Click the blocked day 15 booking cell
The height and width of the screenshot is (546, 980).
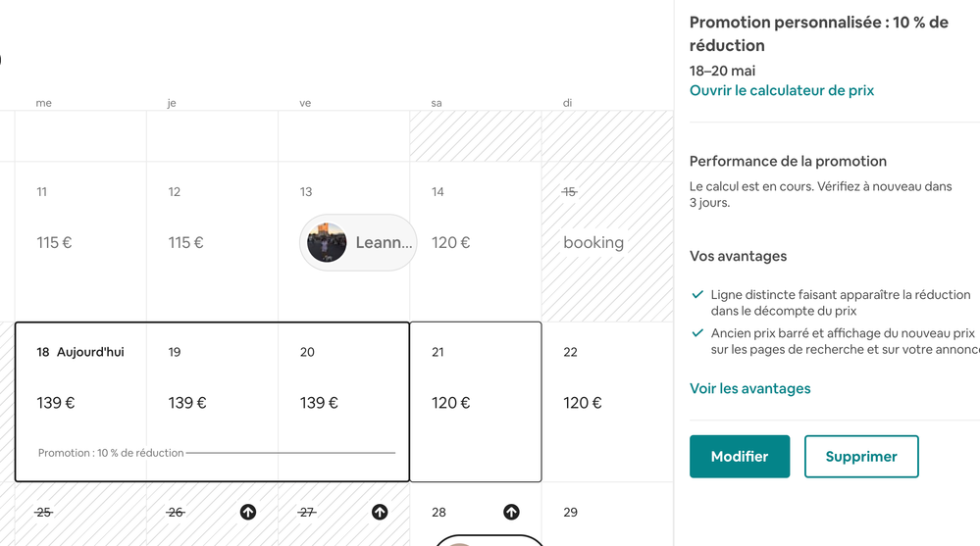click(606, 241)
